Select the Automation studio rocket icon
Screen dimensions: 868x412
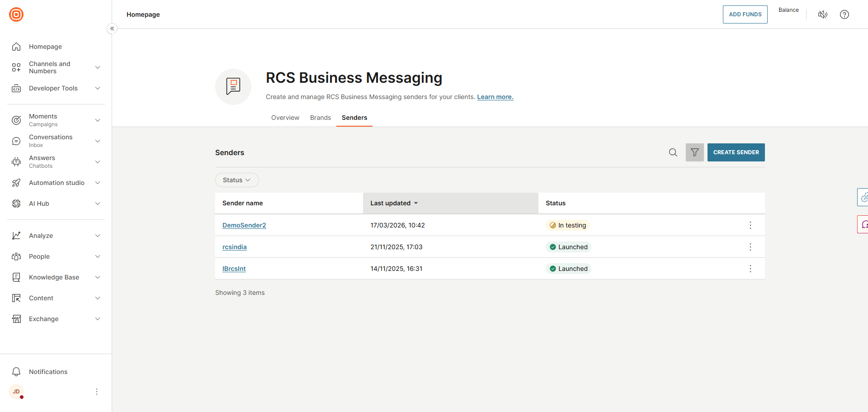[16, 183]
